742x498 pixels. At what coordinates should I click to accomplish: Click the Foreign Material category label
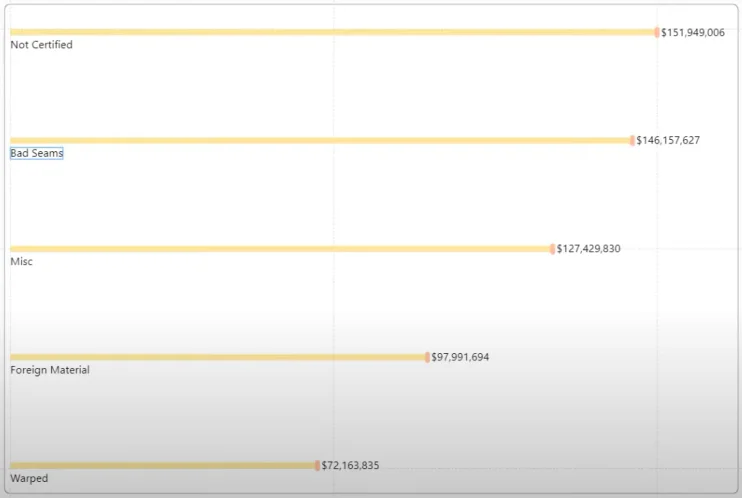[x=50, y=370]
